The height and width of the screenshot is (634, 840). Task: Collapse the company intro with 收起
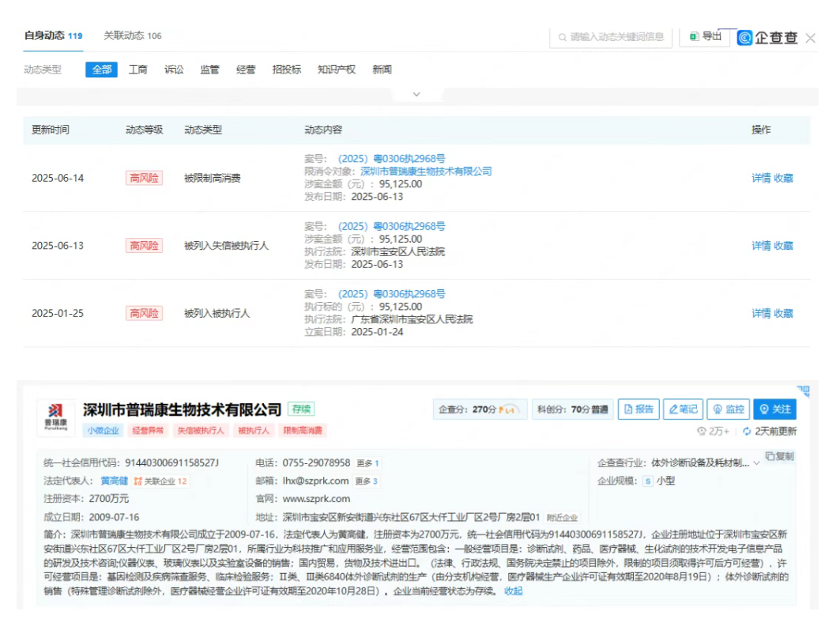pyautogui.click(x=514, y=591)
